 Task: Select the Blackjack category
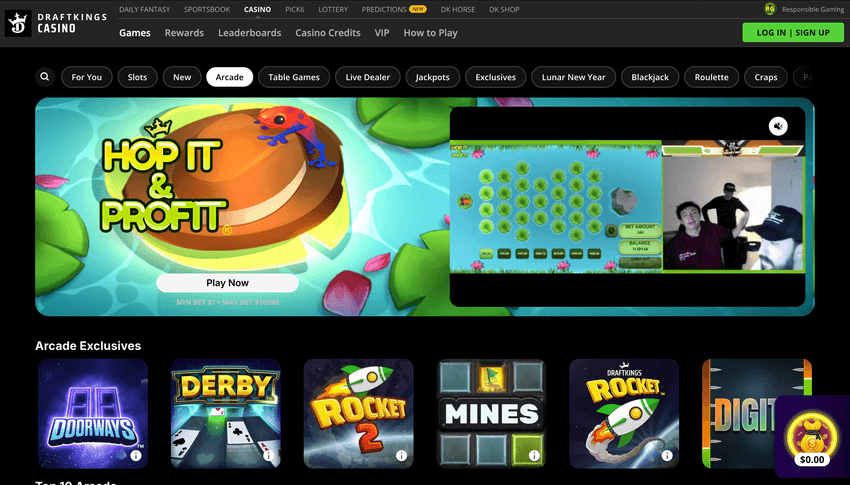click(x=650, y=77)
